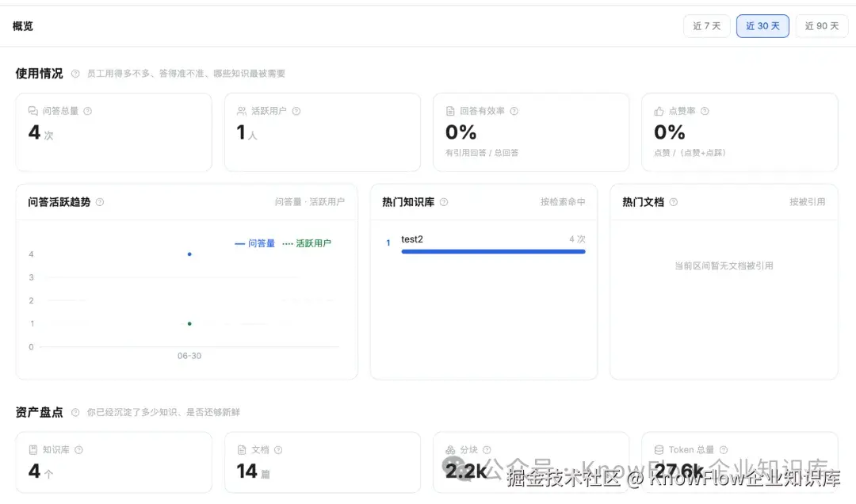The image size is (856, 504).
Task: Open the help icon for 文档 card
Action: pos(278,450)
